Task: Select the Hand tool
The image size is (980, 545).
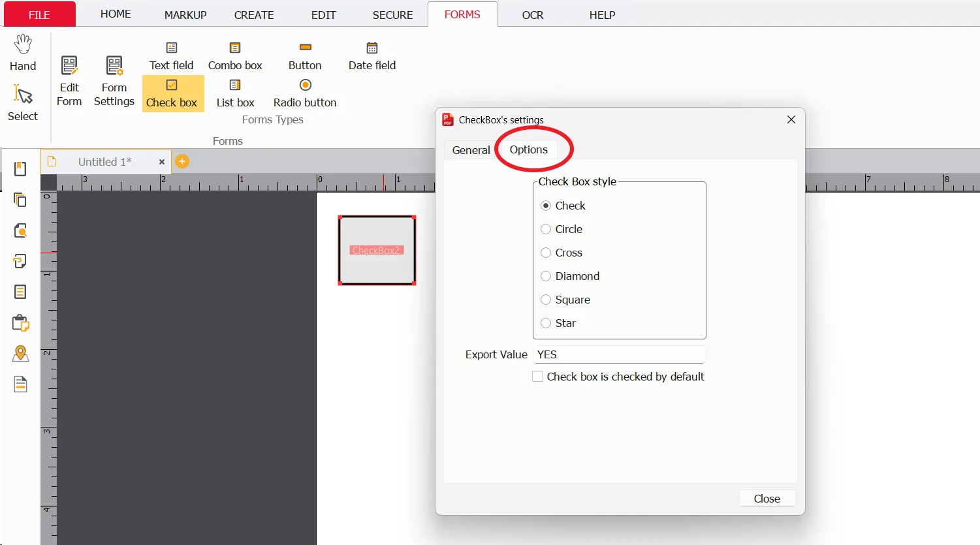Action: tap(23, 53)
